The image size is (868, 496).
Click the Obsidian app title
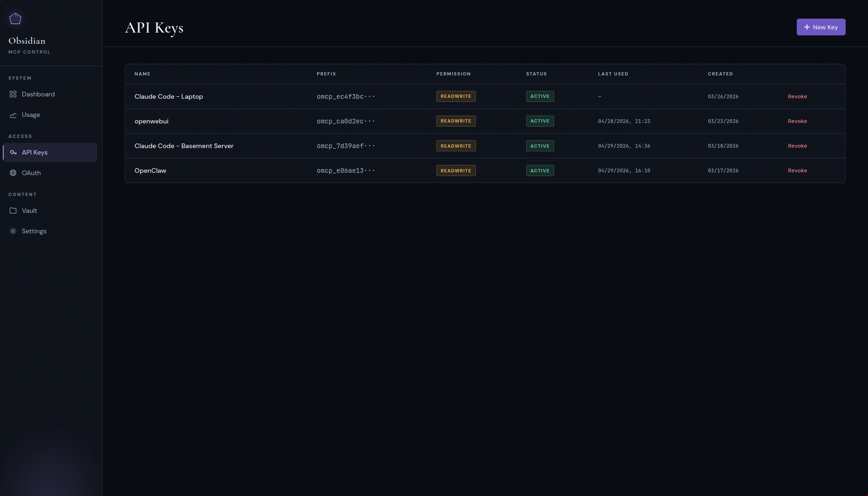point(27,41)
